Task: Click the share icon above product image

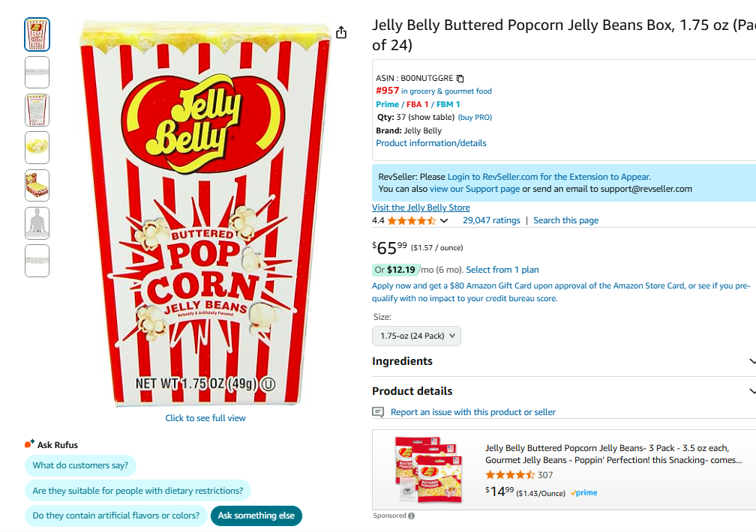Action: click(x=341, y=32)
